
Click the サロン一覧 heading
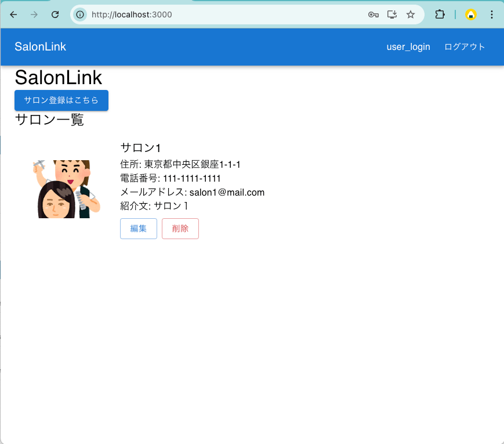(x=49, y=120)
